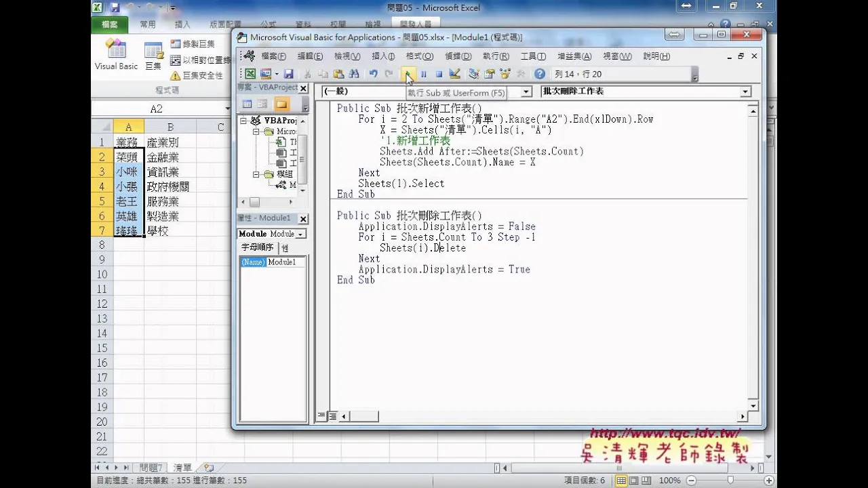
Task: Click the Undo arrow in VBA toolbar
Action: pos(373,74)
